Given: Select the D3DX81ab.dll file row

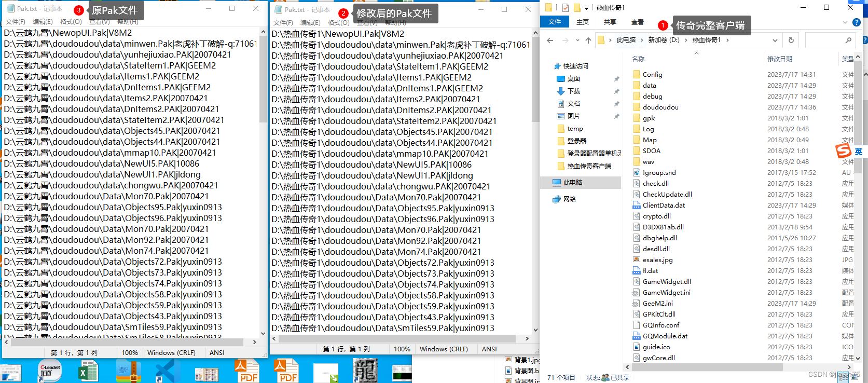Looking at the screenshot, I should point(743,227).
